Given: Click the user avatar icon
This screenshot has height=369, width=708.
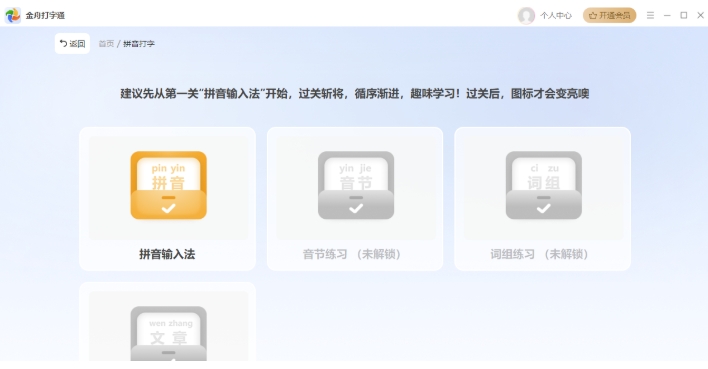Looking at the screenshot, I should coord(526,15).
